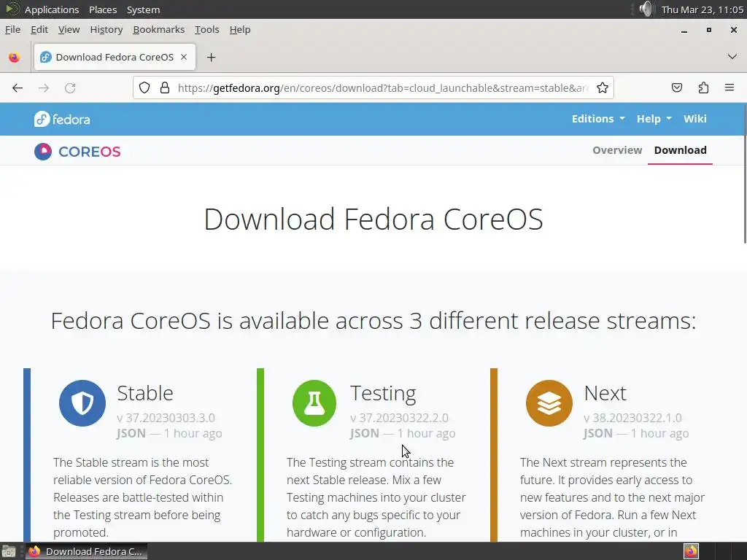Click the Download Fedora CoreOS page heading

pos(373,219)
